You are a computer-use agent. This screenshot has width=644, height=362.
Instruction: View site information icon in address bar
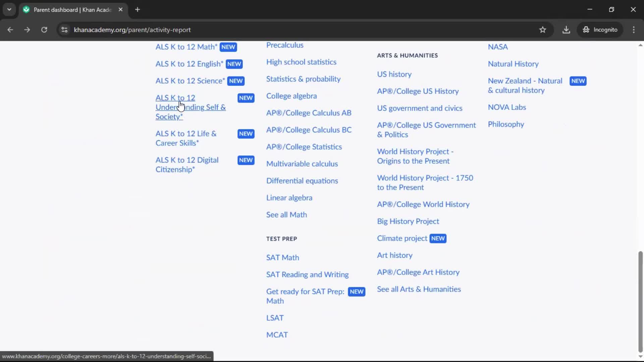(64, 30)
